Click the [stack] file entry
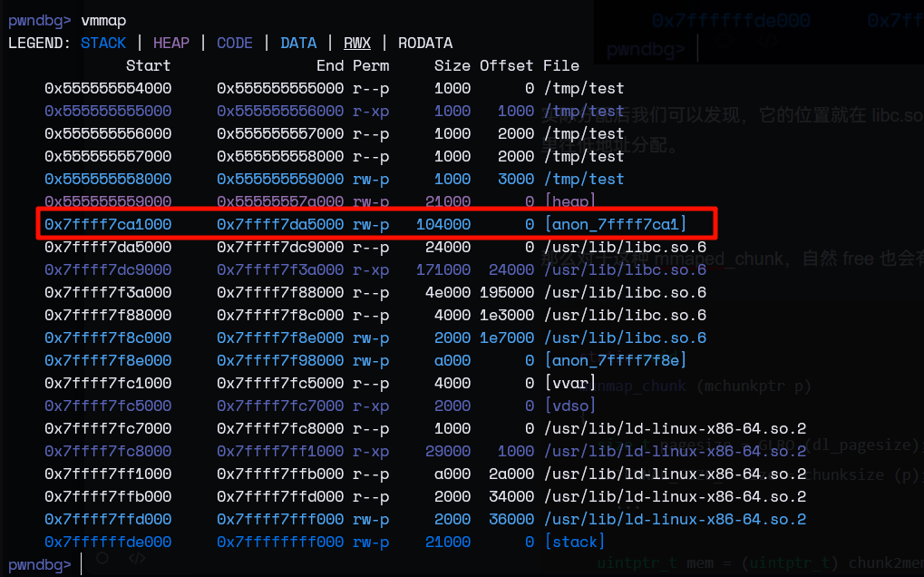This screenshot has width=924, height=577. pyautogui.click(x=574, y=542)
